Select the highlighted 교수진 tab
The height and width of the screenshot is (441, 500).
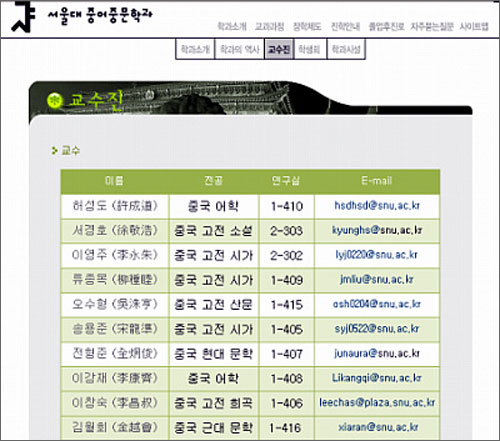pyautogui.click(x=279, y=49)
